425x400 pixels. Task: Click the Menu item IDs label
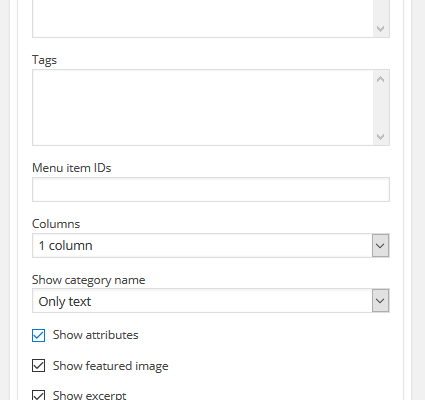click(x=72, y=168)
